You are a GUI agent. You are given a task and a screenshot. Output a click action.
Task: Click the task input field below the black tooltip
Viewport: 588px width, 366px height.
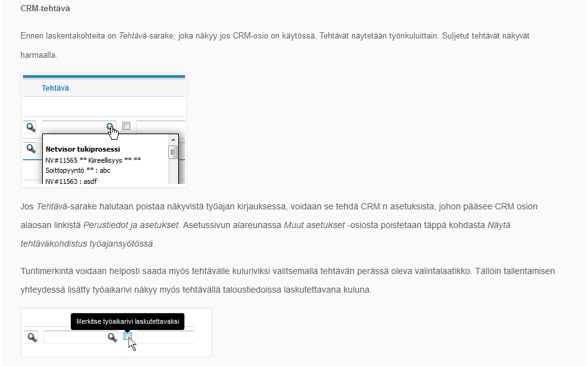(81, 337)
